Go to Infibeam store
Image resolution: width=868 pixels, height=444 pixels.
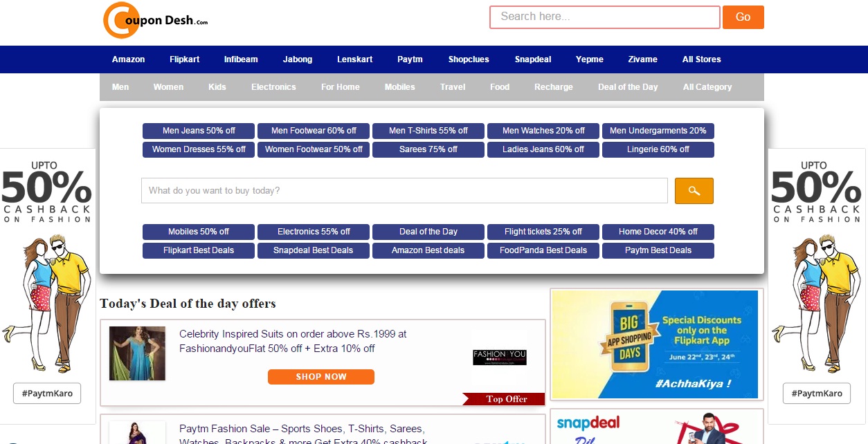click(241, 59)
